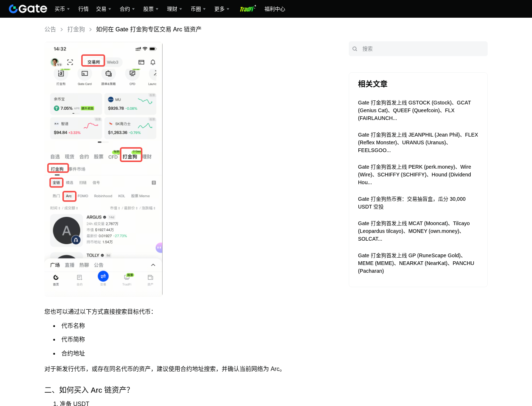Expand the 理财 dropdown menu
Viewport: 532px width, 406px height.
tap(175, 9)
